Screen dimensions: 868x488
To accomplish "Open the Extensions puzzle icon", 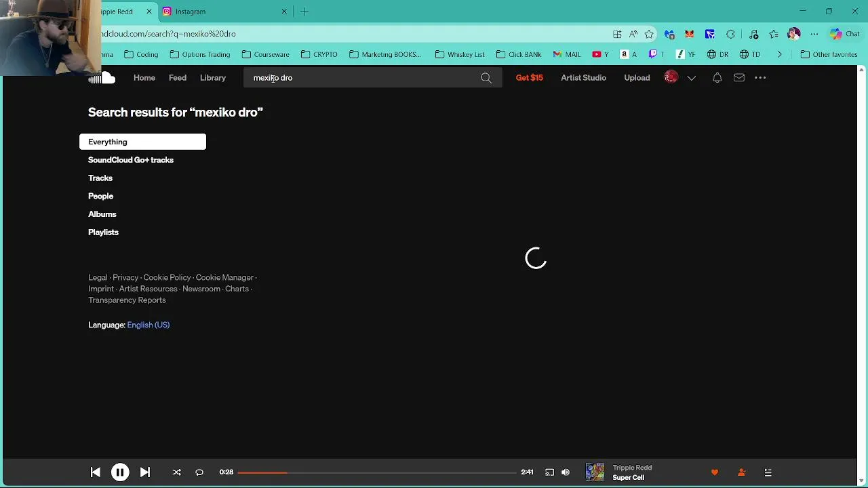I will pyautogui.click(x=730, y=34).
